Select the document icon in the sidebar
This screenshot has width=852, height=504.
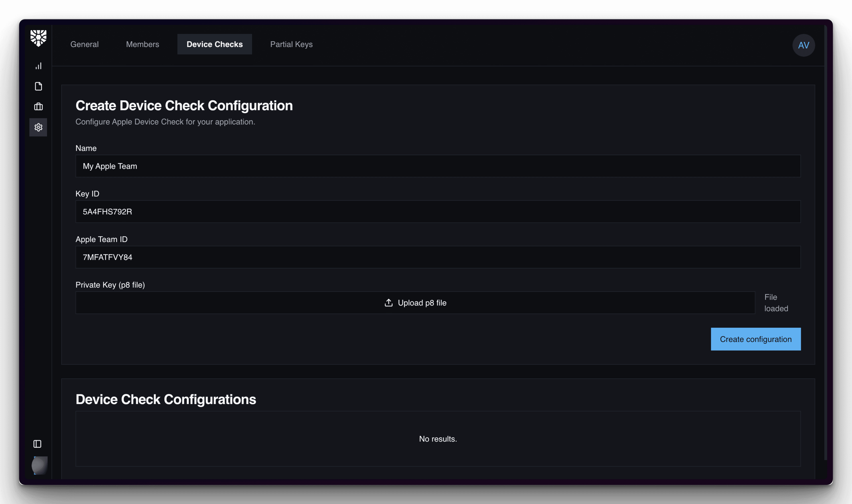click(x=38, y=86)
